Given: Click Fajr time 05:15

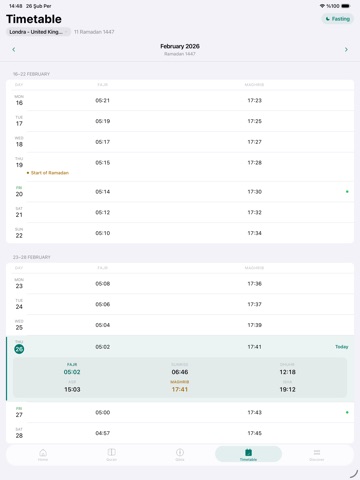Looking at the screenshot, I should [x=103, y=163].
